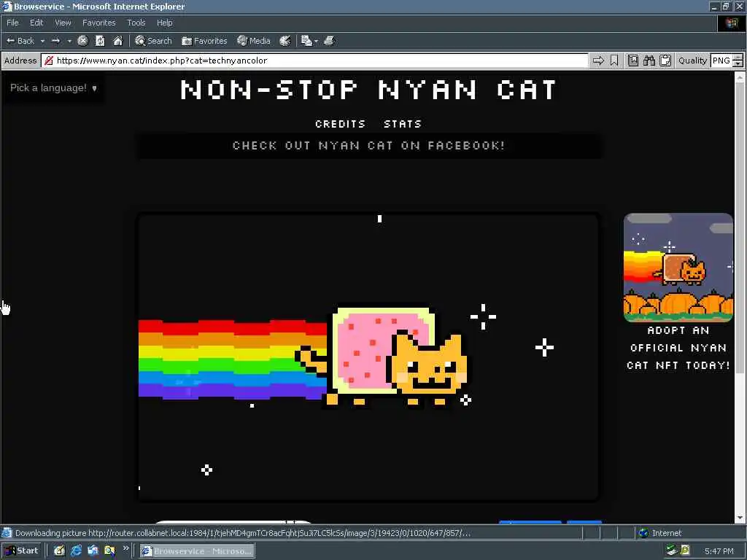This screenshot has height=560, width=747.
Task: Click the NON-STOP NYAN CAT title
Action: pyautogui.click(x=368, y=90)
